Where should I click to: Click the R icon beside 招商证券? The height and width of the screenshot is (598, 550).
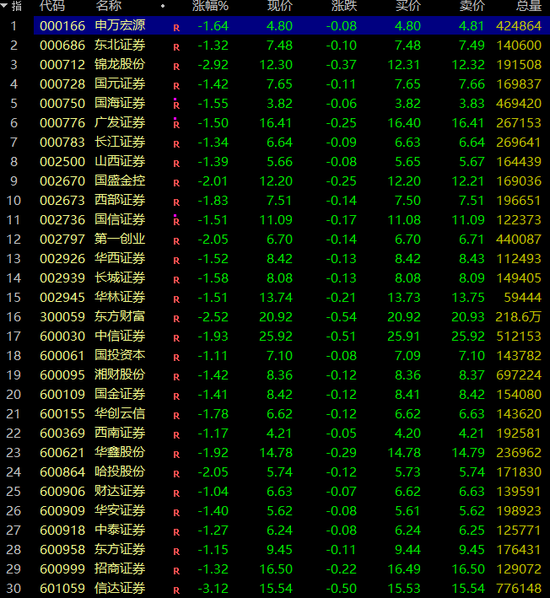pos(176,571)
